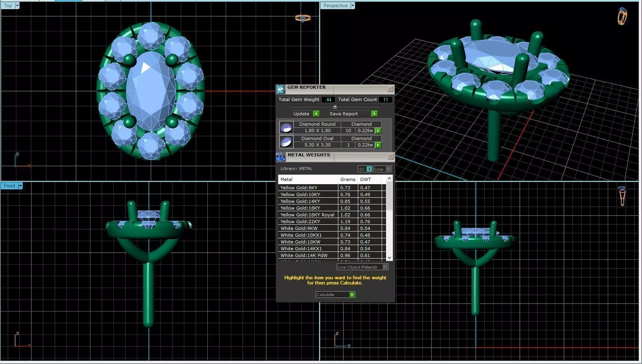This screenshot has width=642, height=364.
Task: Click the Total Gem Count value field
Action: pos(386,100)
